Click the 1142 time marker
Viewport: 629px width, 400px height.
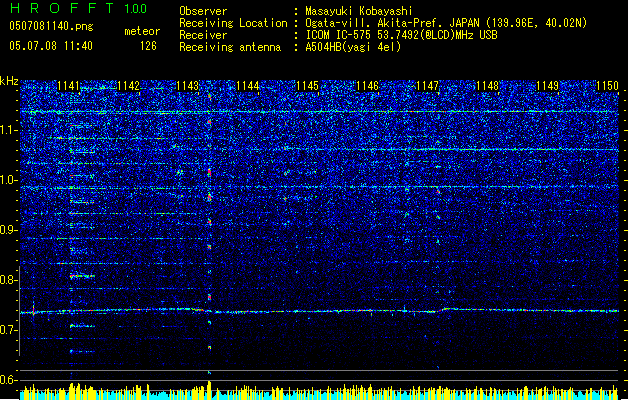point(128,86)
